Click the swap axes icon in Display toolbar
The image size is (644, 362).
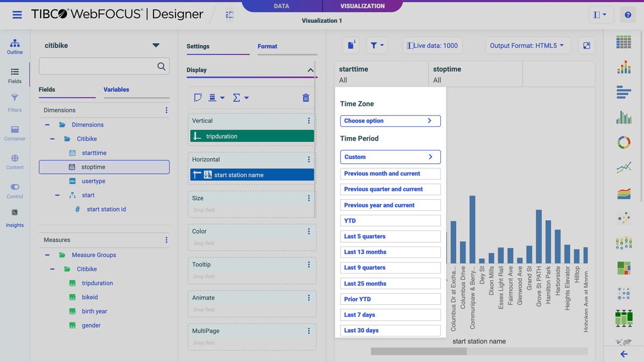[198, 98]
